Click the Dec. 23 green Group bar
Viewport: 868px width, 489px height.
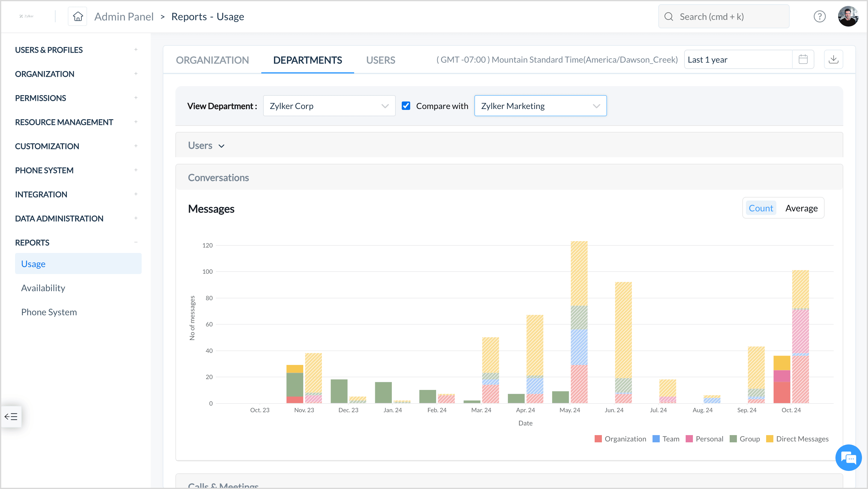(x=339, y=391)
